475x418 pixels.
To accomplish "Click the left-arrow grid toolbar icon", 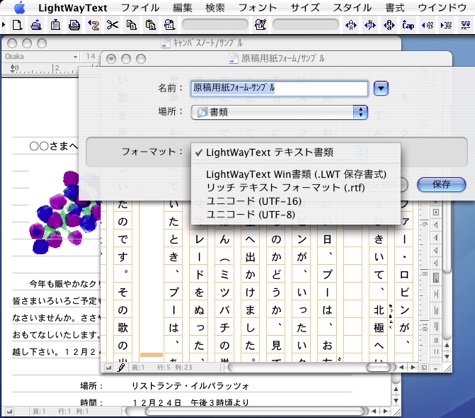I will (x=427, y=25).
